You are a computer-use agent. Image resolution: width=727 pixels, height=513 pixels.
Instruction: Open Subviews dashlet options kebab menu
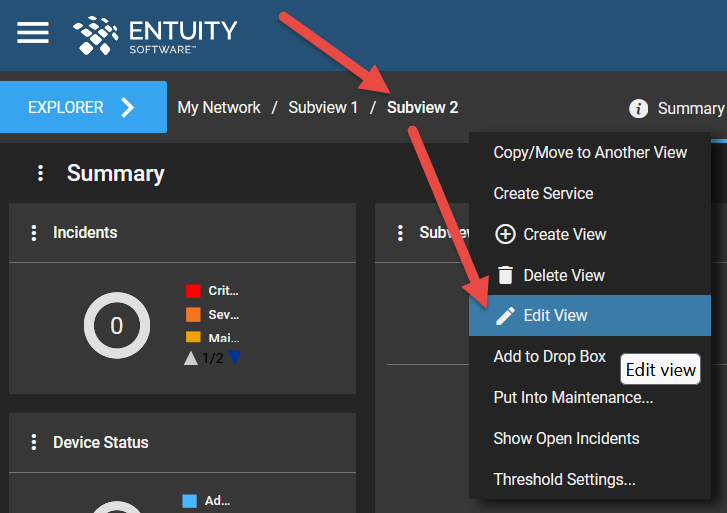(x=400, y=233)
